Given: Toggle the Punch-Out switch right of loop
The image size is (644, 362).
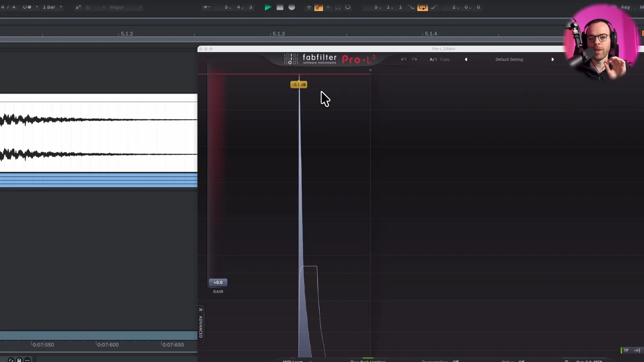Looking at the screenshot, I should (x=434, y=7).
